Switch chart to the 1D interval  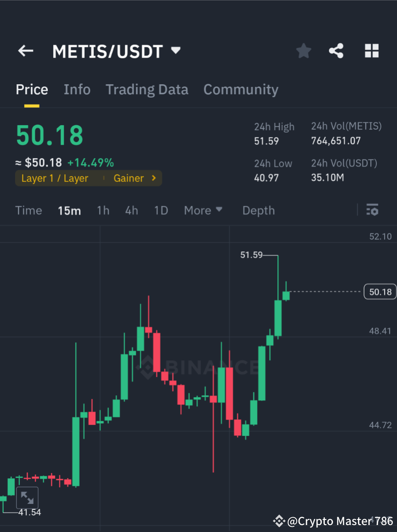161,210
